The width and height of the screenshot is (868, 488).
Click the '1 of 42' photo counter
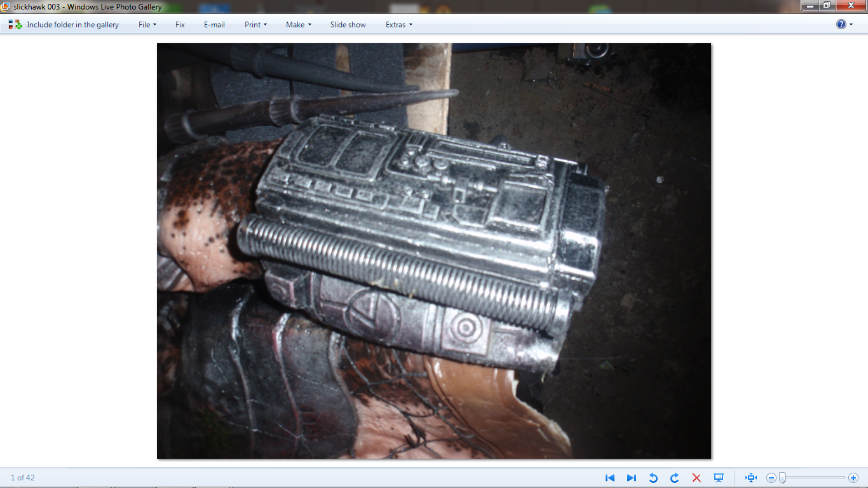pyautogui.click(x=23, y=478)
